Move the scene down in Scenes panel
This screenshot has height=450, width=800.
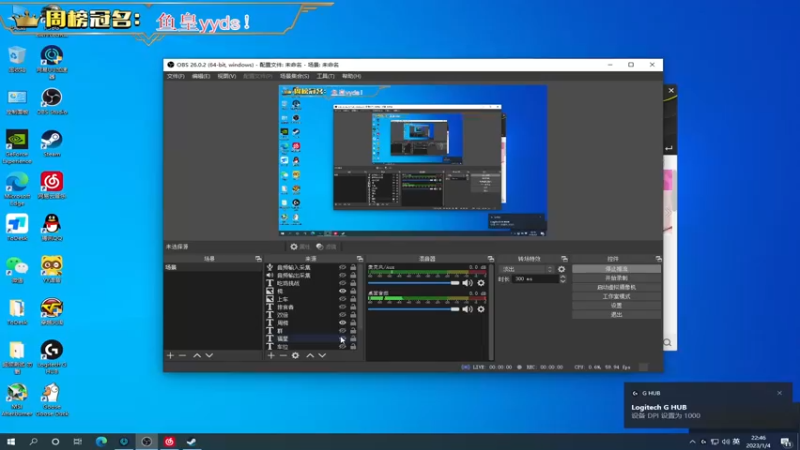click(x=209, y=355)
